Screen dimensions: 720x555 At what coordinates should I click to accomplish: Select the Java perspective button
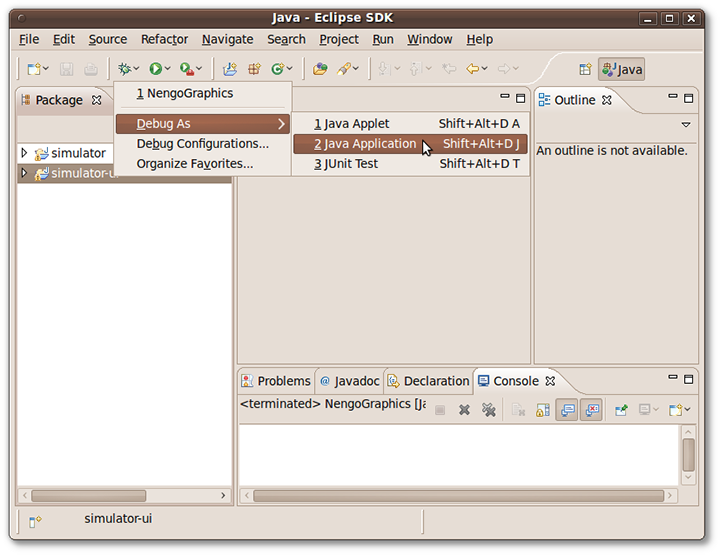(x=621, y=69)
